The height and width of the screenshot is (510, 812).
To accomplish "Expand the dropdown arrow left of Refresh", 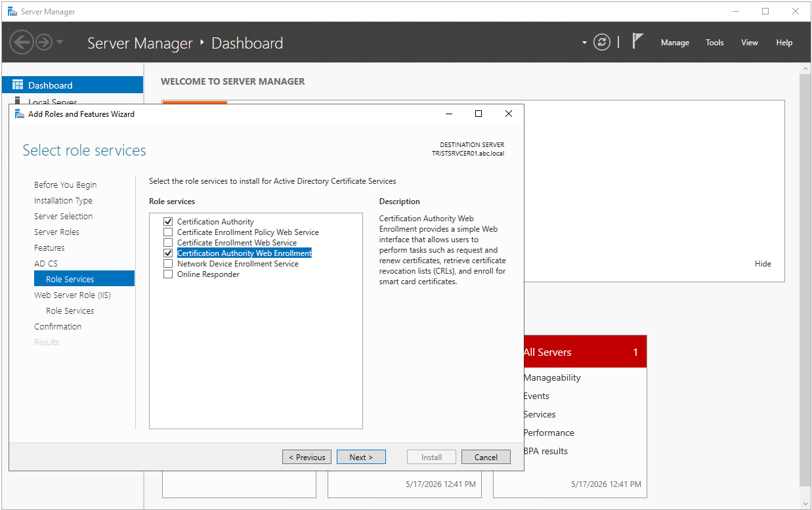I will coord(584,43).
